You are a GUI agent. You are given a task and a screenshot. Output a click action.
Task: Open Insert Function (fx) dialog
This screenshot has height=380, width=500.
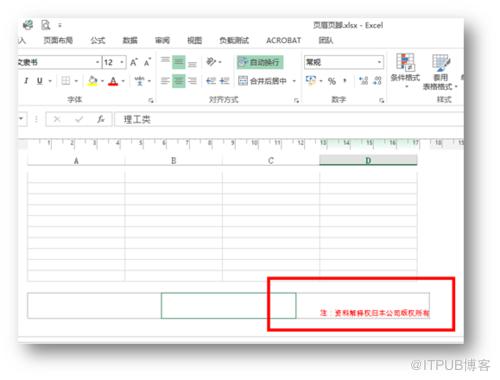click(x=100, y=119)
